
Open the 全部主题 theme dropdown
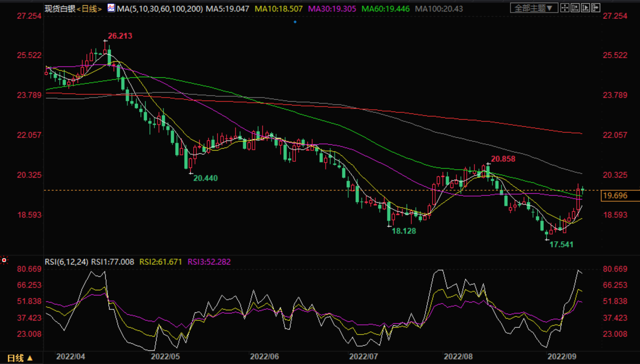click(534, 8)
